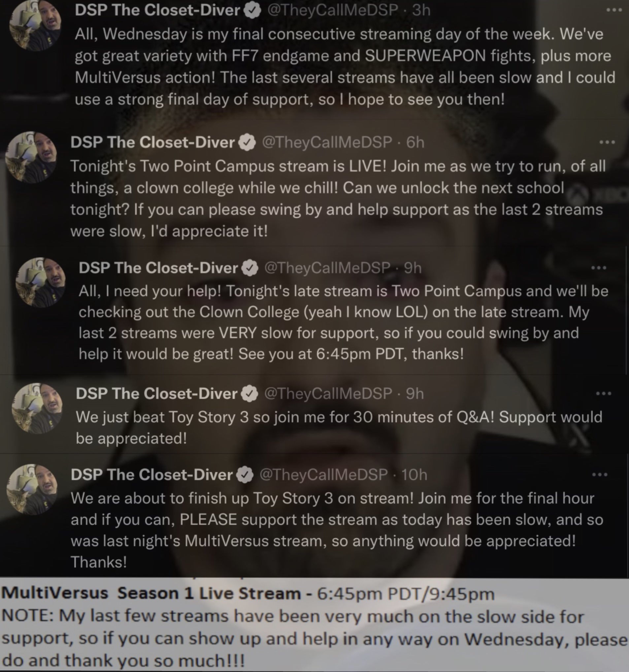The image size is (629, 672).
Task: Open the 10h timestamp link
Action: tap(414, 475)
